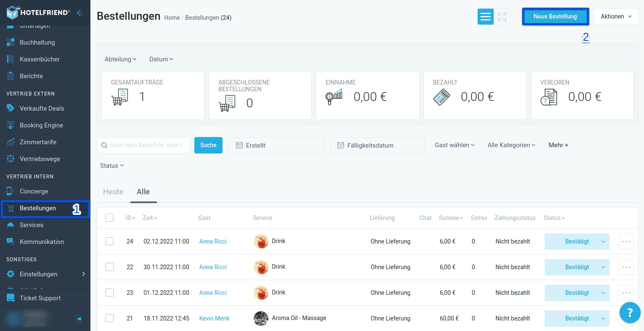Open the Aktionen dropdown
This screenshot has width=644, height=331.
tap(616, 17)
